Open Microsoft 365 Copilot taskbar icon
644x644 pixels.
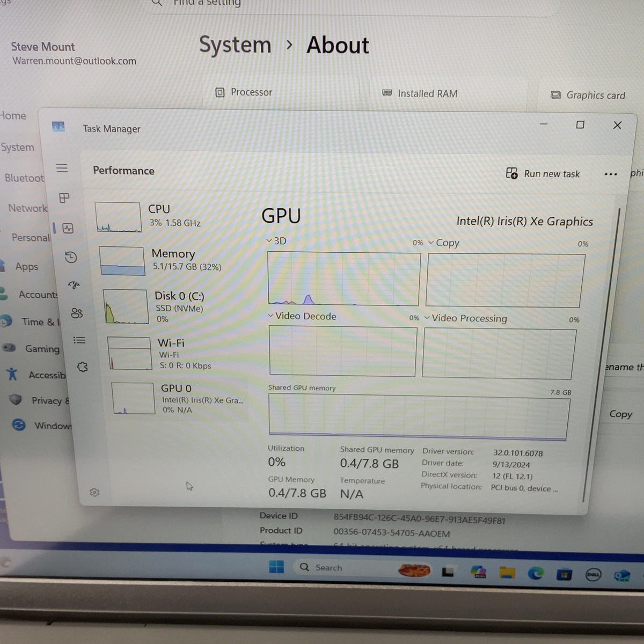478,572
